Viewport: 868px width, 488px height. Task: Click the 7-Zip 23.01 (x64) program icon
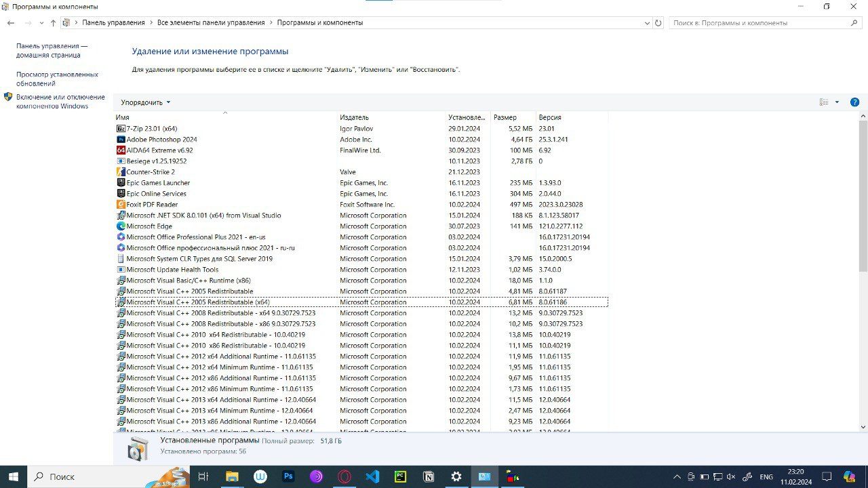pos(121,129)
